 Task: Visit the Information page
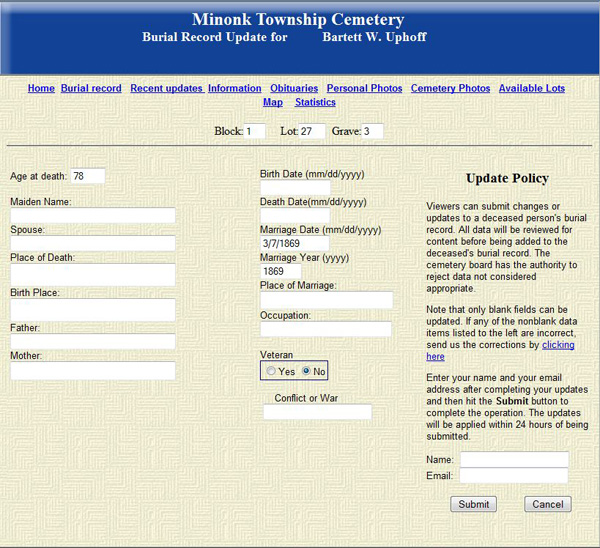[235, 88]
